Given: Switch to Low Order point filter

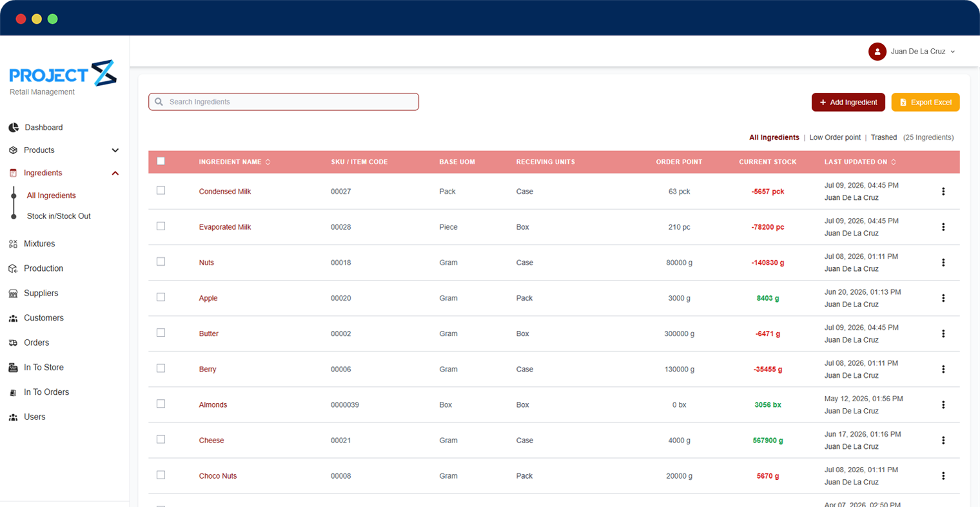Looking at the screenshot, I should (x=835, y=137).
